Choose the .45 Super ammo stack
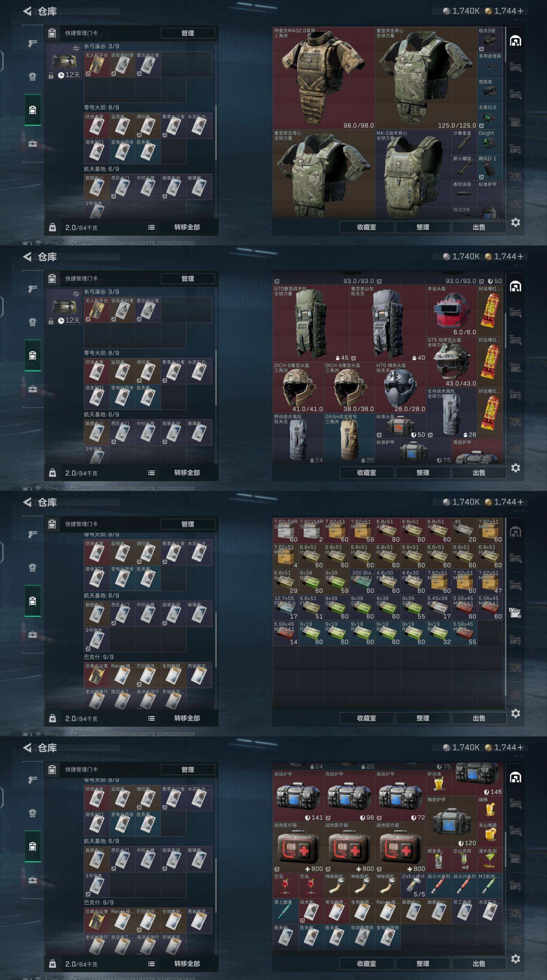The image size is (547, 980). tap(464, 531)
